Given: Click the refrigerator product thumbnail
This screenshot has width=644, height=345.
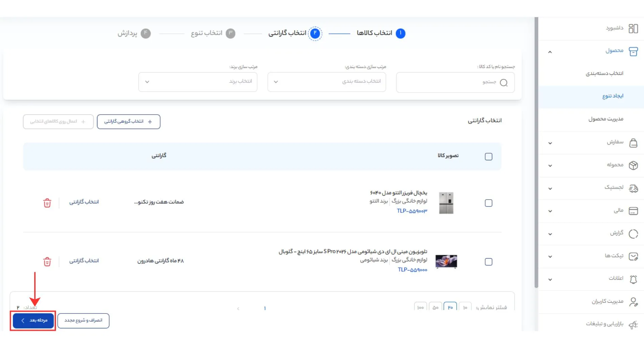Looking at the screenshot, I should tap(446, 203).
